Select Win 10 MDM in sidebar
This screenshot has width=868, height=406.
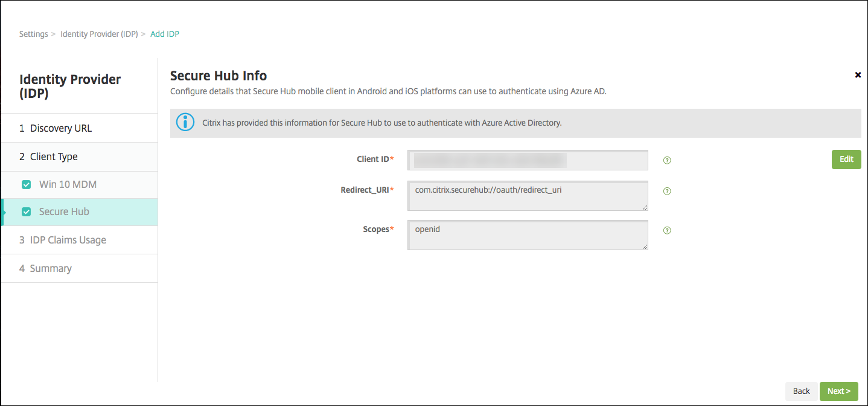pyautogui.click(x=79, y=184)
